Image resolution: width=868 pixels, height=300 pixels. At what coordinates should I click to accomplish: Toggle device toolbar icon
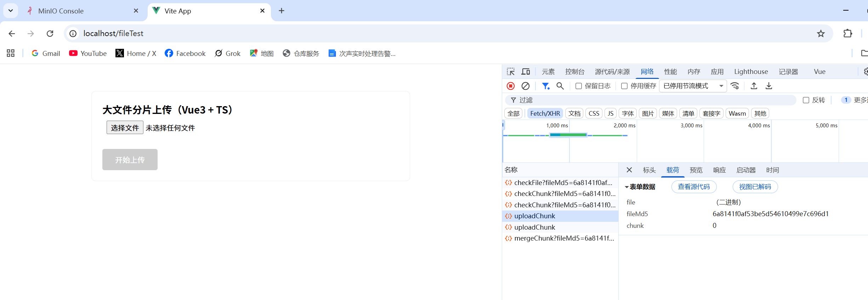pos(526,72)
